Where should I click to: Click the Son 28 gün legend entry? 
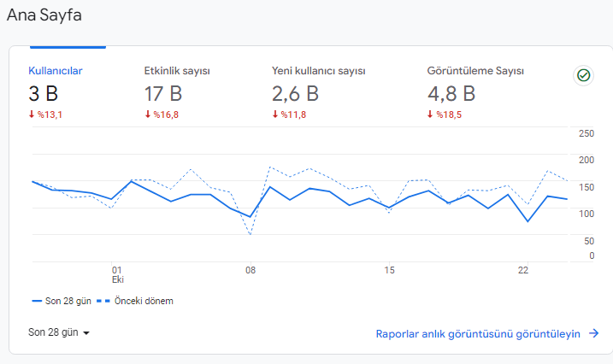[x=62, y=301]
